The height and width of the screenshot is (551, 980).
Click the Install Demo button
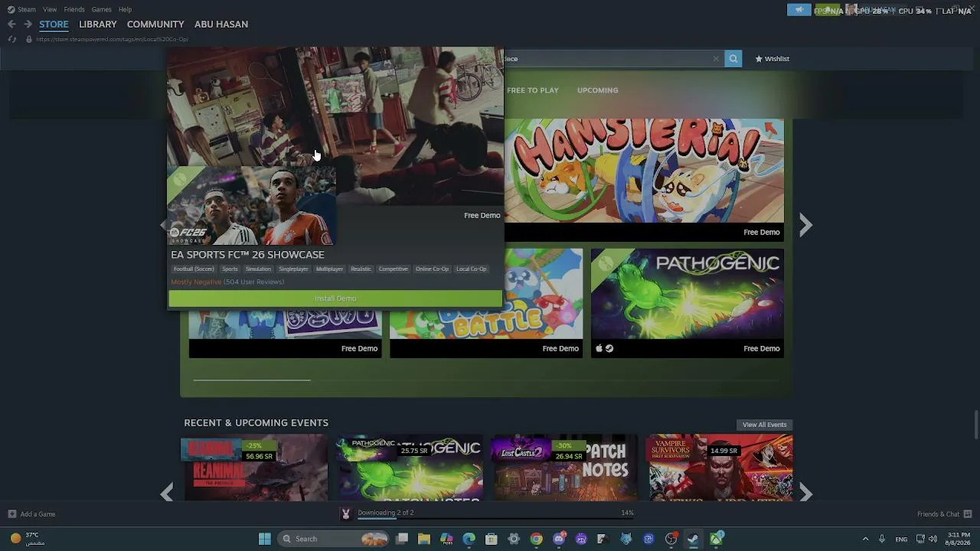tap(335, 298)
